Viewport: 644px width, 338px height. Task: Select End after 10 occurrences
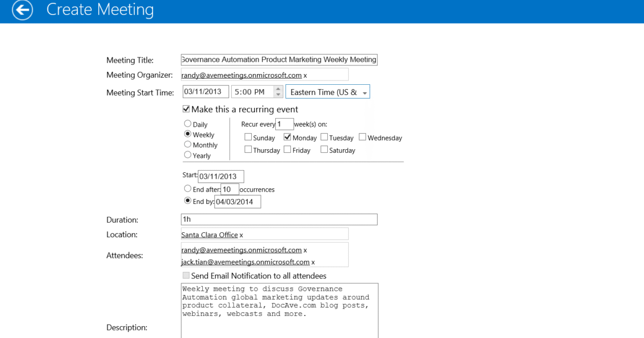pyautogui.click(x=188, y=189)
